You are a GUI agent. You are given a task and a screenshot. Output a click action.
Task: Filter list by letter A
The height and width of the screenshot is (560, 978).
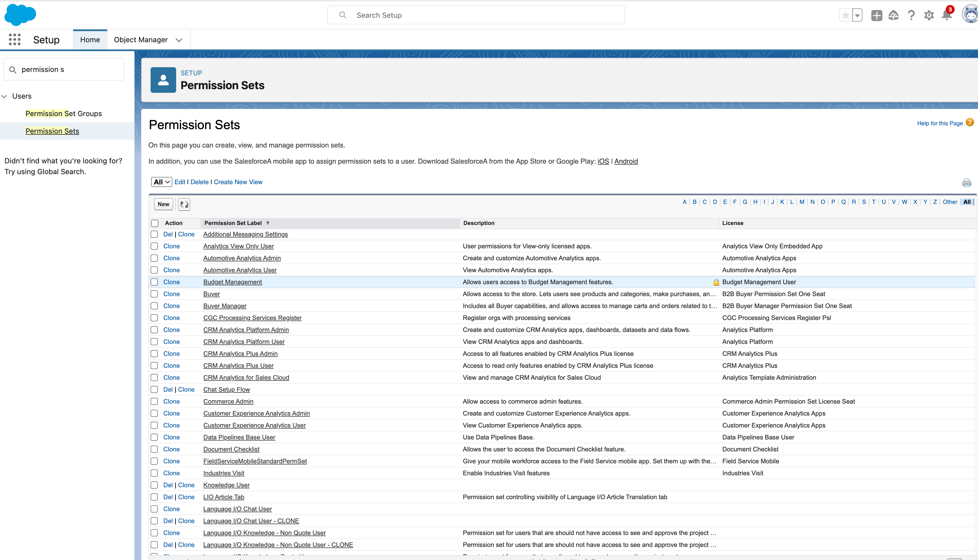(x=685, y=202)
